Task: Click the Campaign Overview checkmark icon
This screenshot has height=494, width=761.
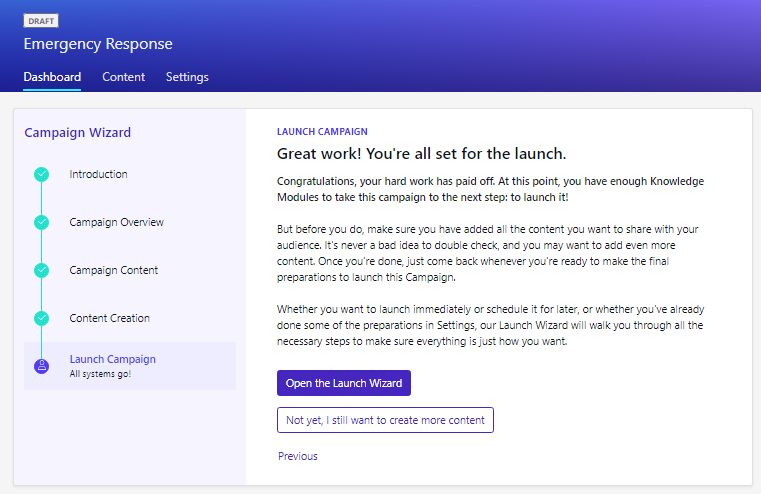Action: coord(41,222)
